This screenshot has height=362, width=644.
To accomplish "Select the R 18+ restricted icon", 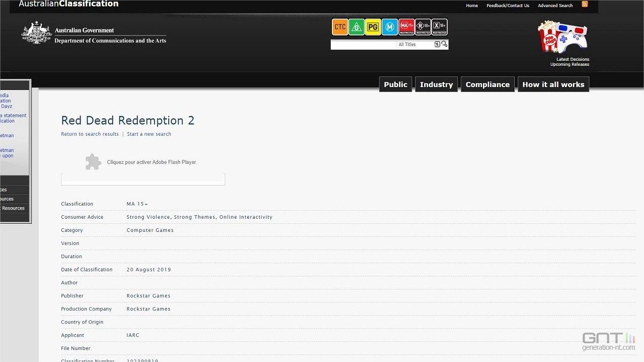I will point(423,27).
